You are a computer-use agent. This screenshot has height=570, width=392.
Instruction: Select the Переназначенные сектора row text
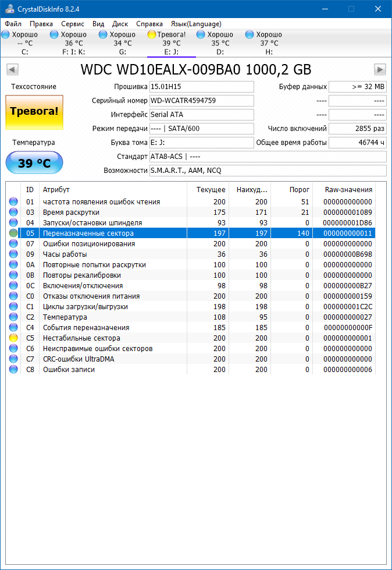(x=88, y=233)
